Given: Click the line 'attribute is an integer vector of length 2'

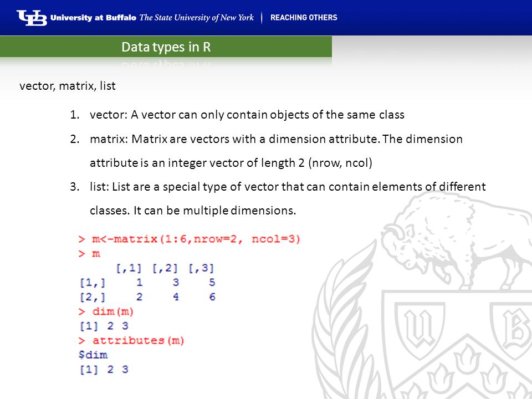Looking at the screenshot, I should (231, 163).
